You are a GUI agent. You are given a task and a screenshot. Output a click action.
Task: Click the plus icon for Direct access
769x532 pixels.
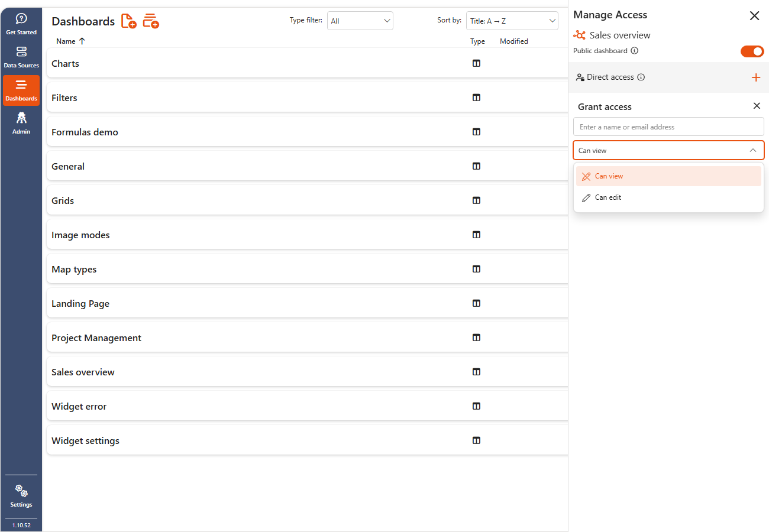[x=755, y=77]
